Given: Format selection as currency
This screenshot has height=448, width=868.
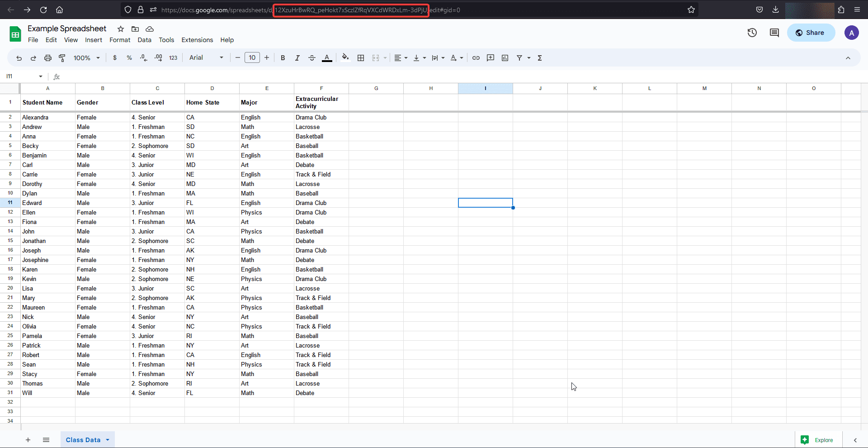Looking at the screenshot, I should pos(114,57).
